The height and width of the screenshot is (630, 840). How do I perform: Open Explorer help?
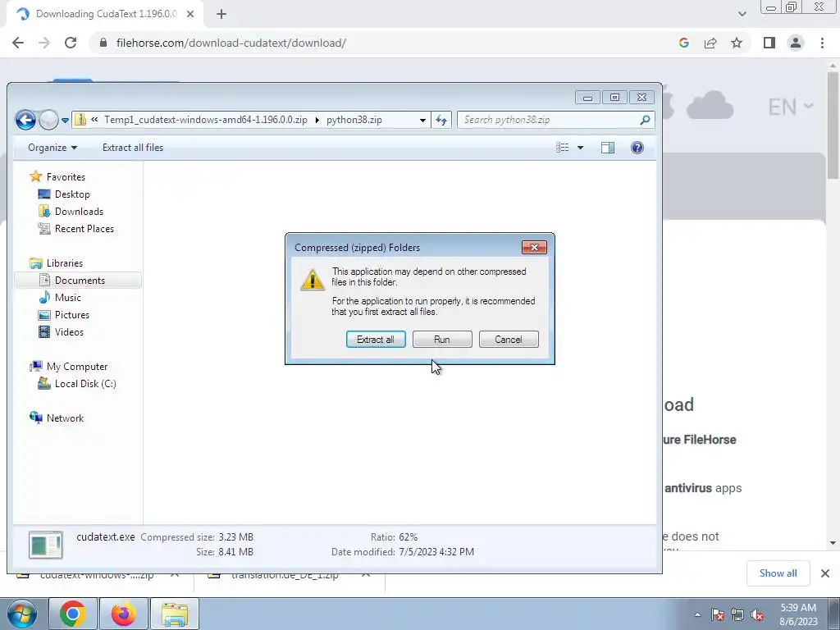tap(637, 148)
